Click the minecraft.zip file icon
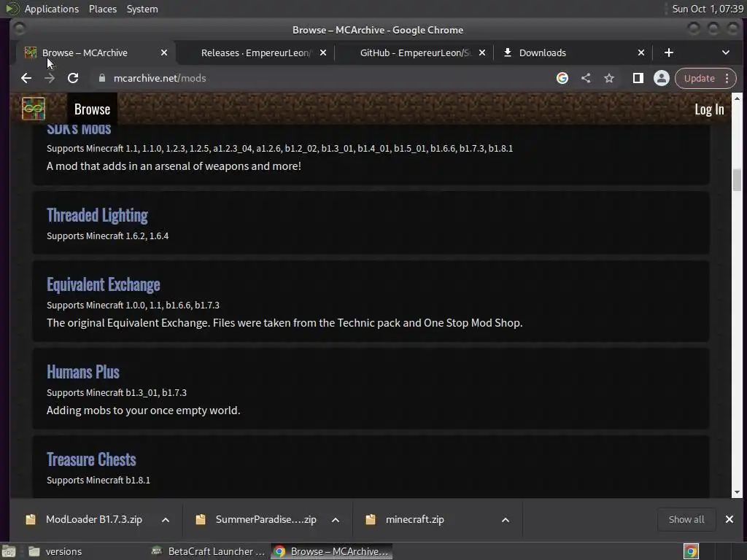This screenshot has width=747, height=560. coord(371,519)
